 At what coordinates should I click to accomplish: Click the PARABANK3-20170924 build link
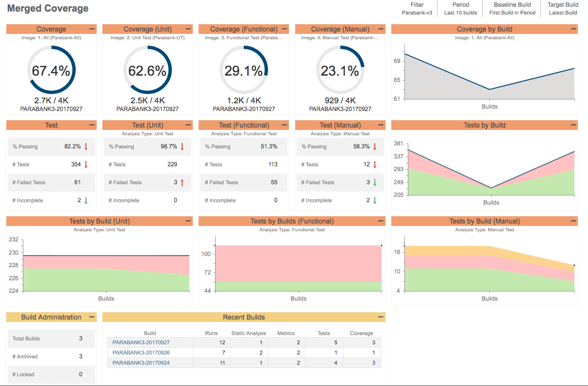[x=141, y=363]
